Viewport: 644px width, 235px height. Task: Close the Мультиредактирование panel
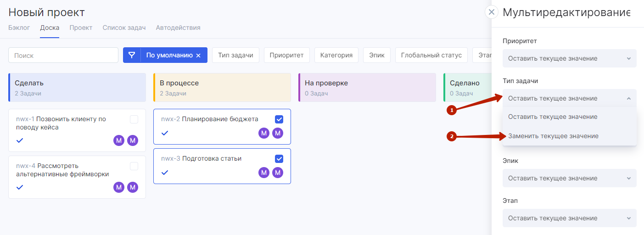[492, 12]
